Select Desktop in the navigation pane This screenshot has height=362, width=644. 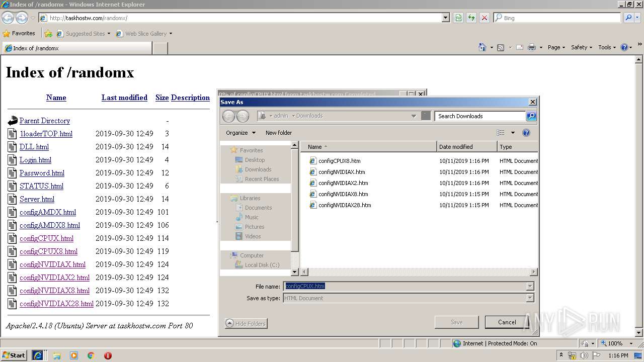point(255,160)
